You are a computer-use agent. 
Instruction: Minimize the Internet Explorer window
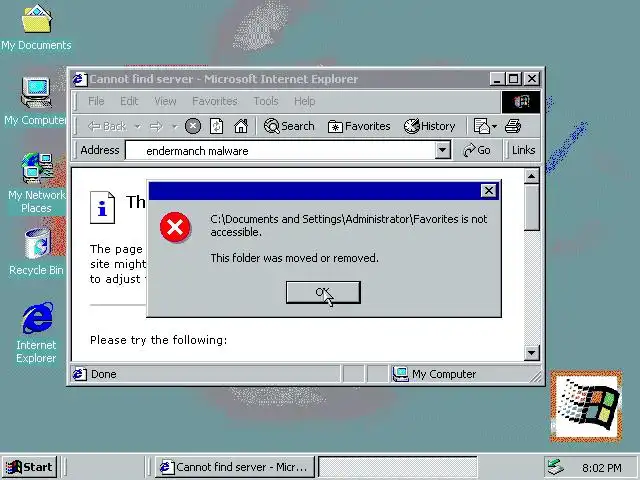(497, 79)
